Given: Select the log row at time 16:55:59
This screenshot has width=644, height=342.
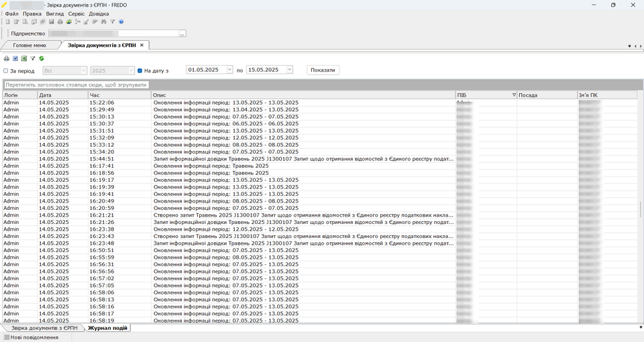Looking at the screenshot, I should [x=319, y=258].
